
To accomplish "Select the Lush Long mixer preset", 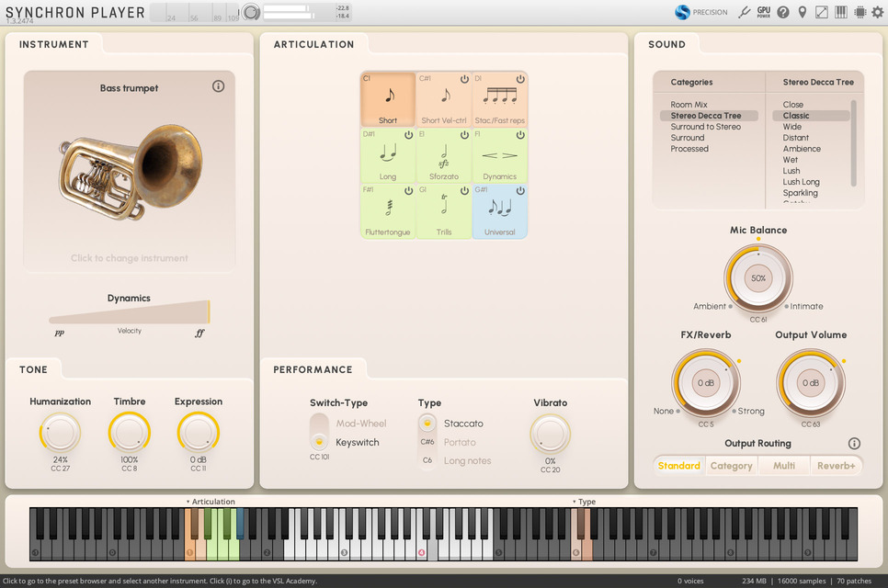I will point(801,182).
